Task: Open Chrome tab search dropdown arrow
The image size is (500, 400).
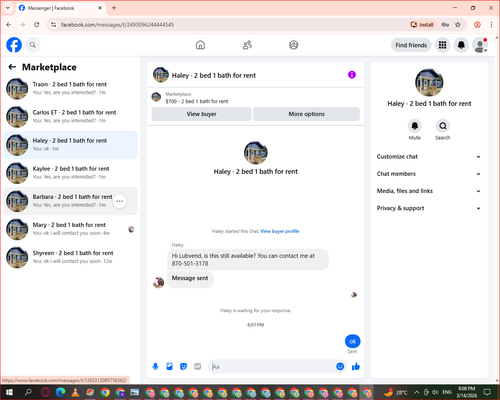Action: pyautogui.click(x=8, y=8)
